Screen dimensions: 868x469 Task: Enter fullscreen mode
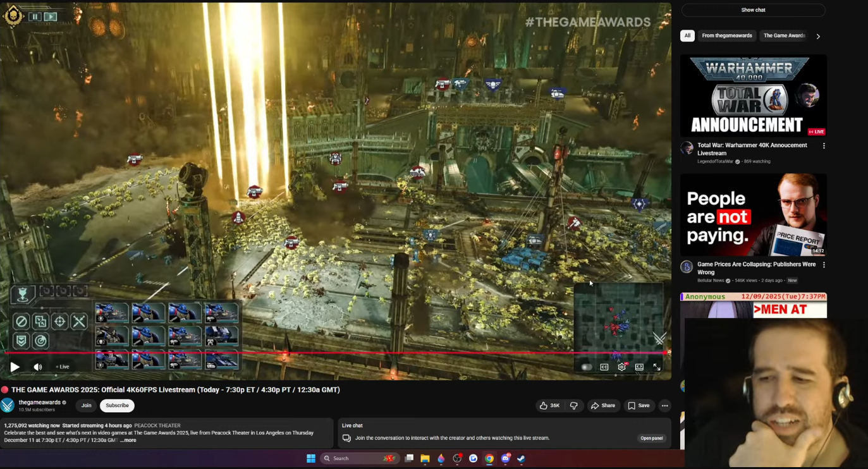point(657,367)
